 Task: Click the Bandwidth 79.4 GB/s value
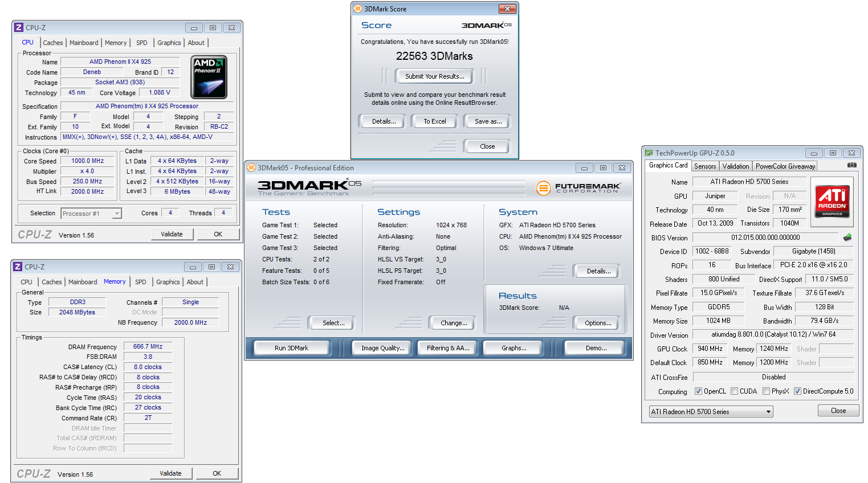point(824,321)
